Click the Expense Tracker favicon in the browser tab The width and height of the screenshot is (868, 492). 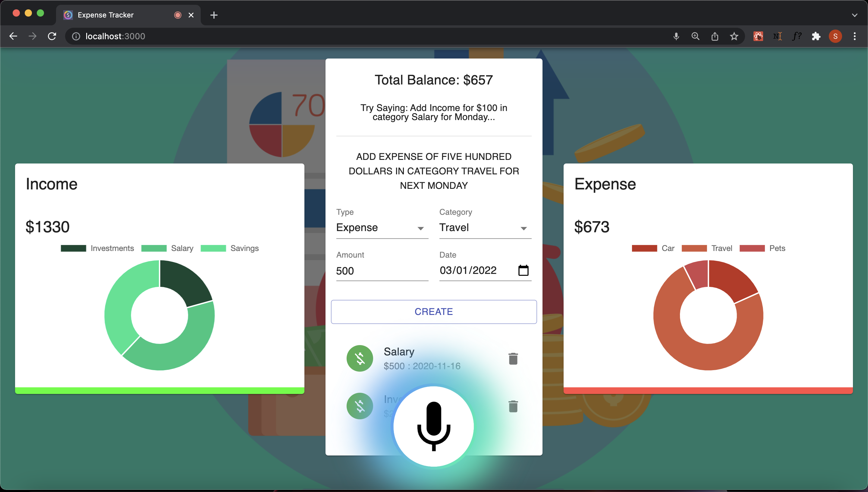(68, 15)
